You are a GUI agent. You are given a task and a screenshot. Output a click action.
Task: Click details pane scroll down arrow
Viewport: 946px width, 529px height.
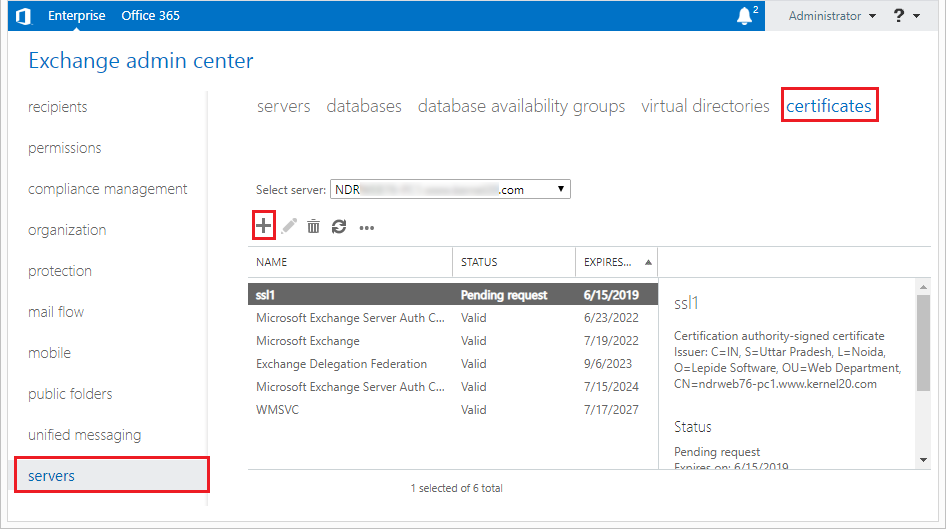coord(923,460)
